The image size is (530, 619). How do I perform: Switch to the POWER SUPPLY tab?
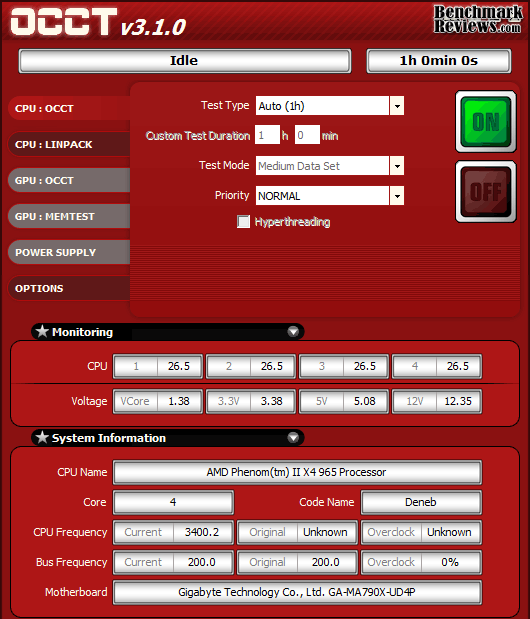(x=69, y=252)
